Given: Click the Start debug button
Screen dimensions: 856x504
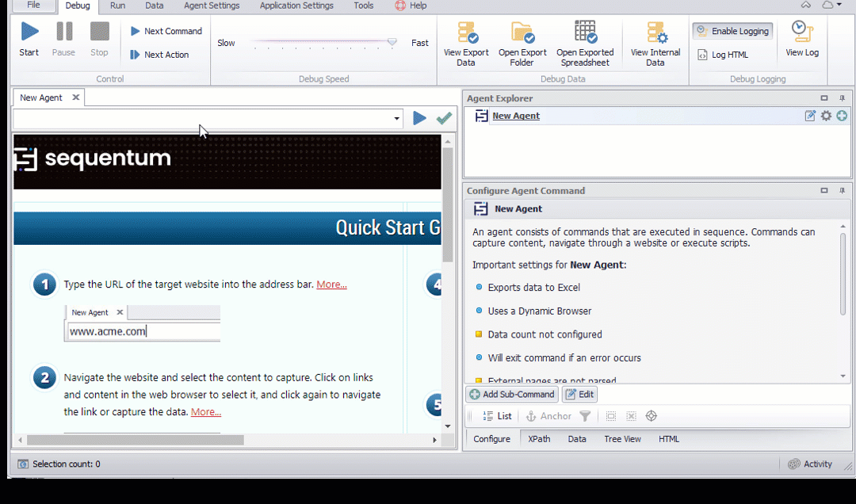Looking at the screenshot, I should coord(29,40).
